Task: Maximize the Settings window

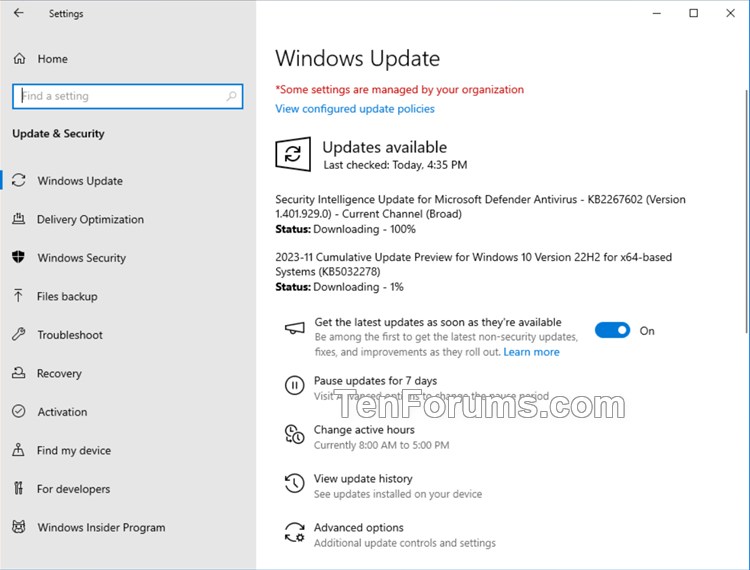Action: 694,13
